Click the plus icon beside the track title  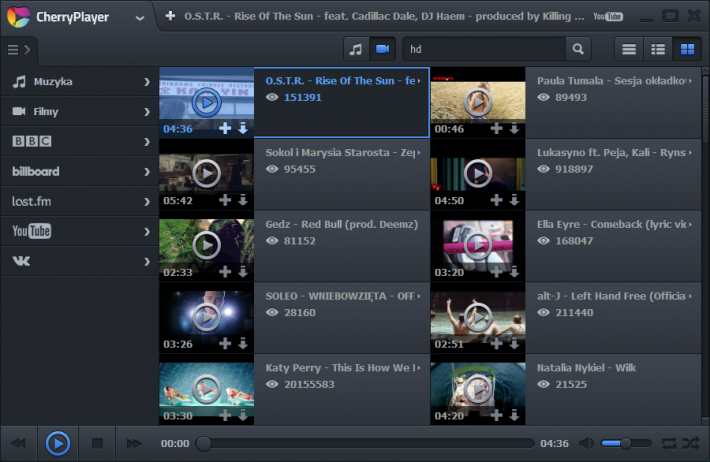point(170,16)
